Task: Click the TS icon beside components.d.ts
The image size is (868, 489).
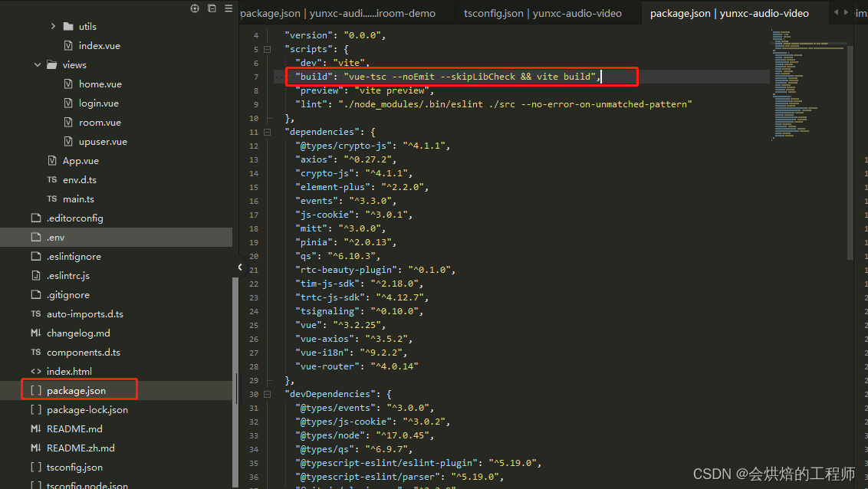Action: pos(36,352)
